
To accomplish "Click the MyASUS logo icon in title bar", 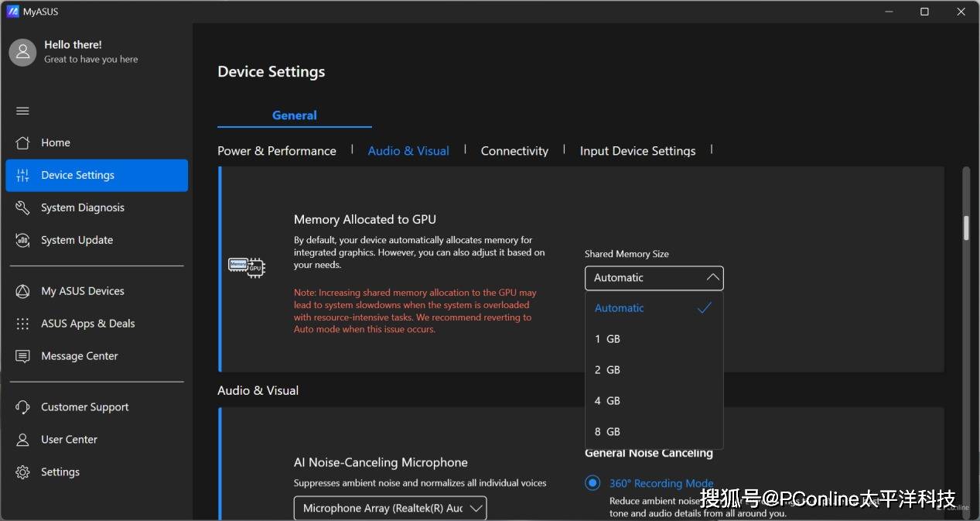I will point(12,12).
